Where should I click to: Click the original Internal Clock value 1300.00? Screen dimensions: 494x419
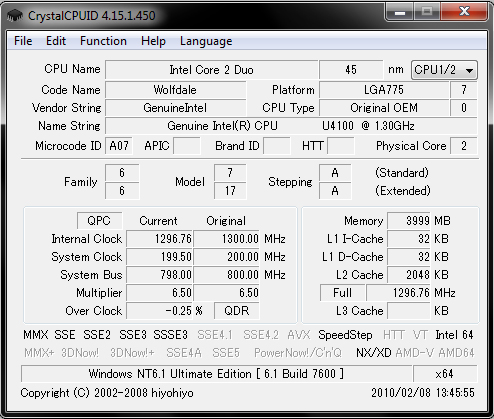227,239
